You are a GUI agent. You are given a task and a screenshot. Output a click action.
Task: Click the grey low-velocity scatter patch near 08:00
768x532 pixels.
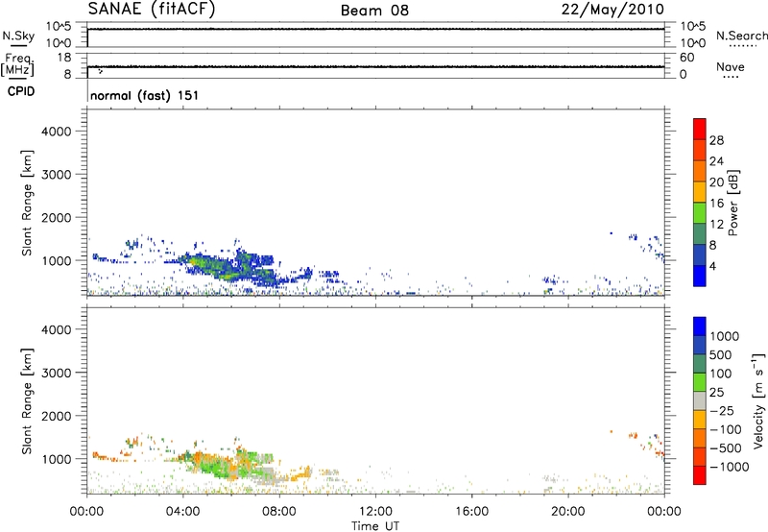click(267, 474)
